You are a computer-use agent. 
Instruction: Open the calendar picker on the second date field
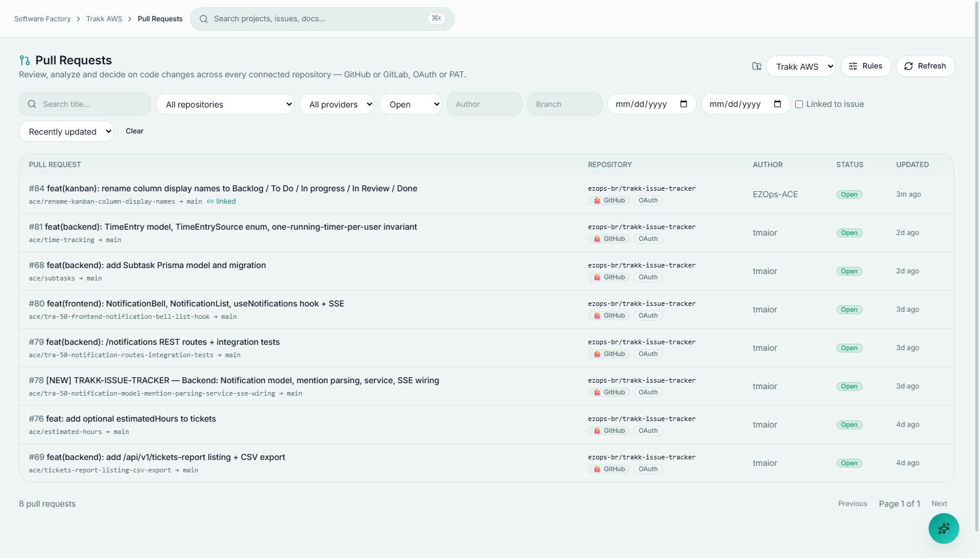[x=778, y=104]
